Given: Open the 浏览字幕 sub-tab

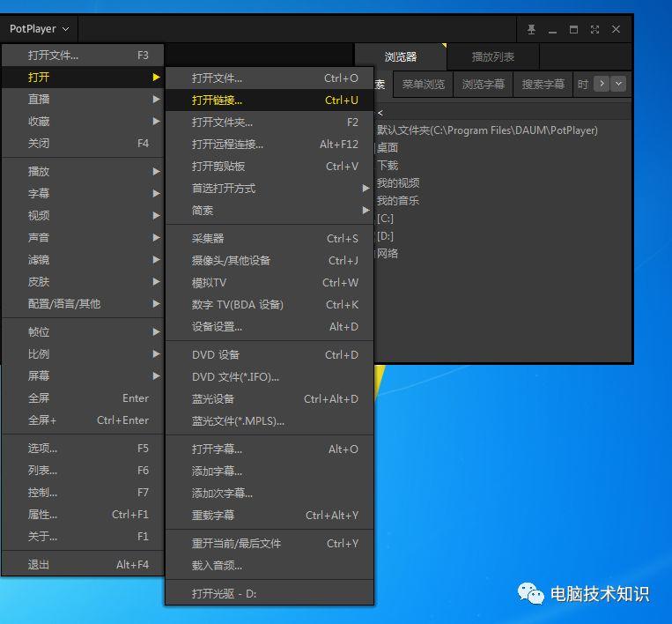Looking at the screenshot, I should coord(484,84).
